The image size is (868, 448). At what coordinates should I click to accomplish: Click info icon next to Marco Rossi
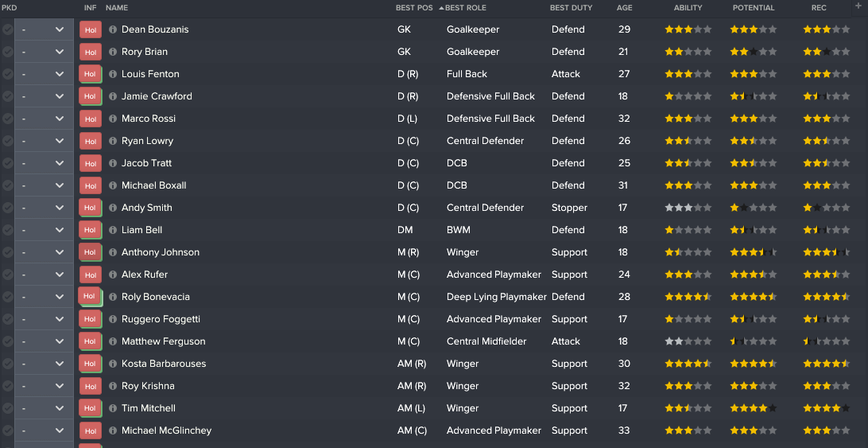(x=113, y=119)
